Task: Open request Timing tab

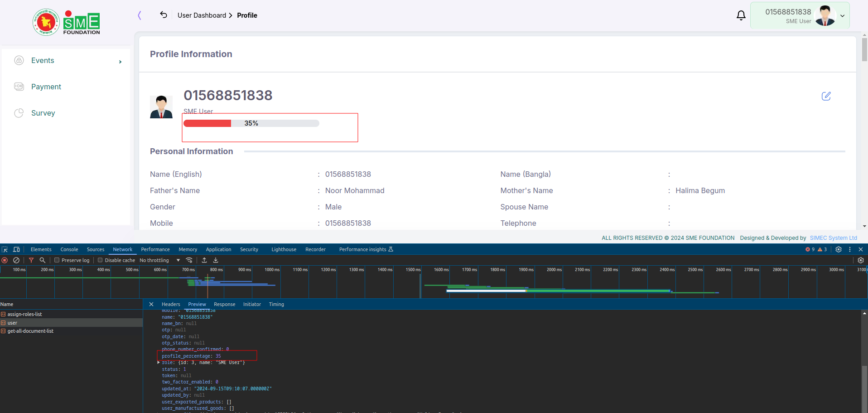Action: [x=276, y=304]
